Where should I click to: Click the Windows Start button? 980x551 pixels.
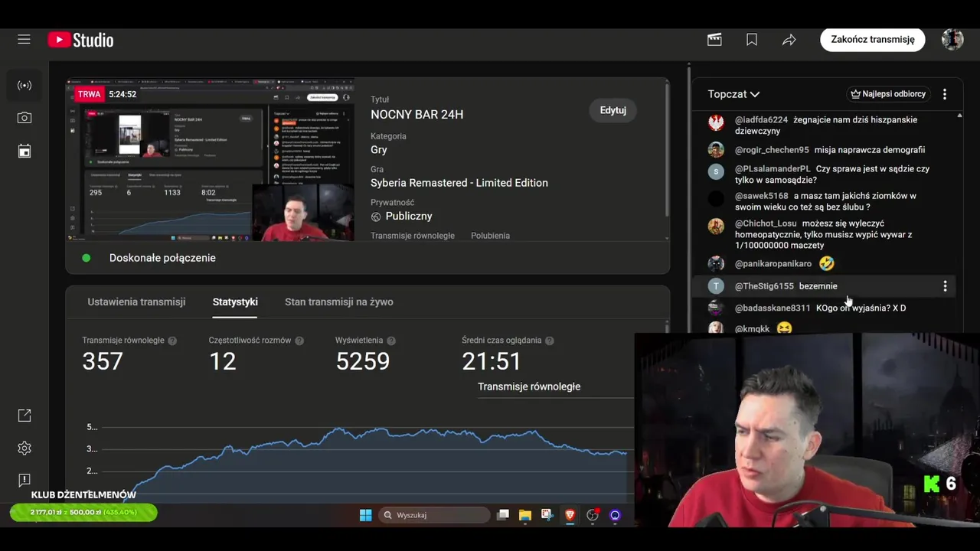pos(366,515)
